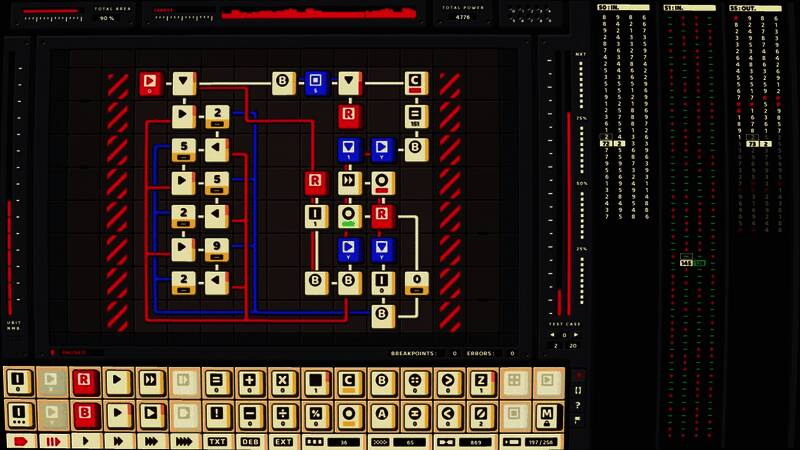Click the red start block on grid

pos(150,83)
